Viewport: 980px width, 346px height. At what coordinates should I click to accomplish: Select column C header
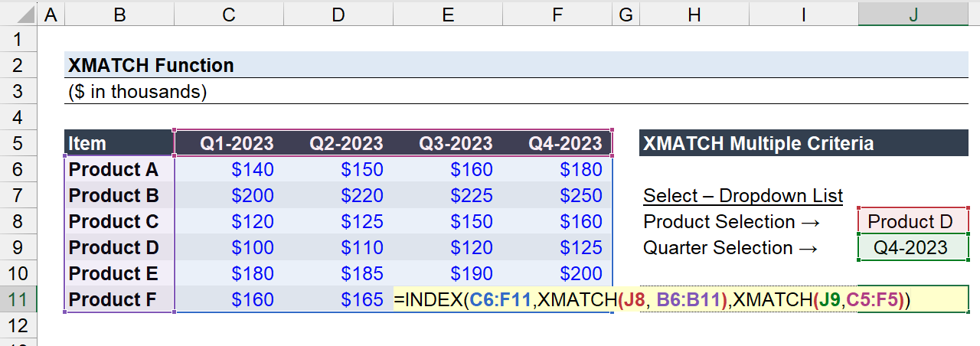[229, 13]
